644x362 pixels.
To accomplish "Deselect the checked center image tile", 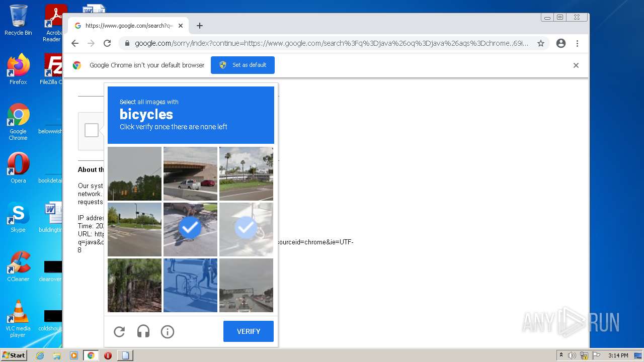I will coord(190,229).
